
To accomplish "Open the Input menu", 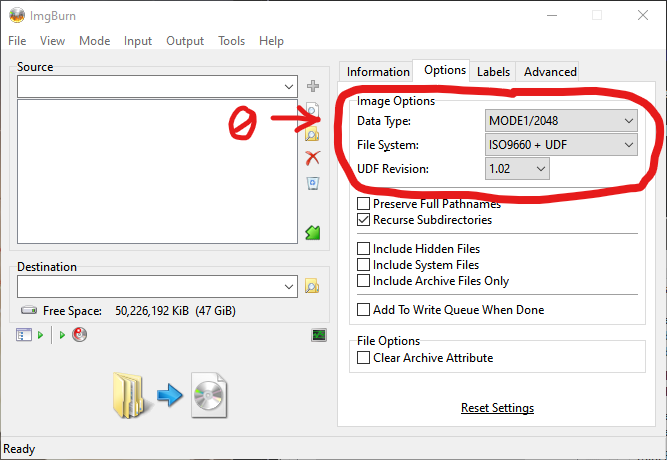I will (x=138, y=41).
